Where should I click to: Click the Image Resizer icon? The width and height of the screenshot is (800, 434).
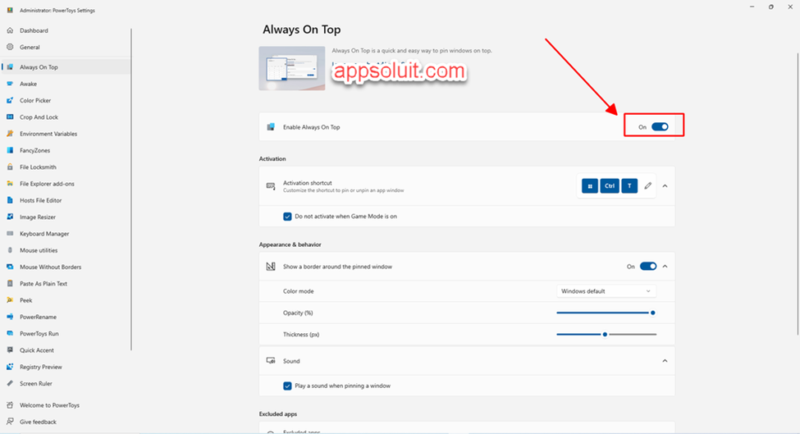point(10,217)
